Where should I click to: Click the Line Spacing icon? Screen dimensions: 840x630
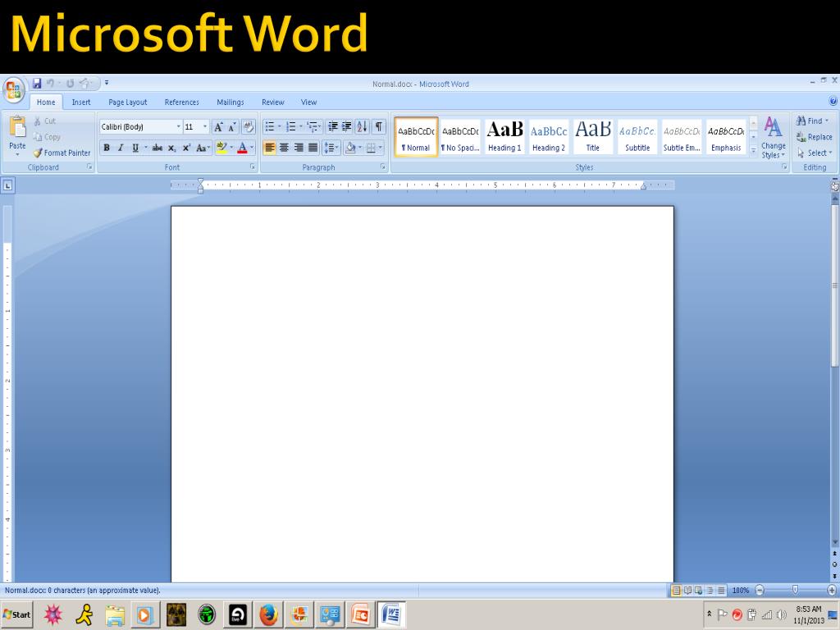pyautogui.click(x=330, y=148)
